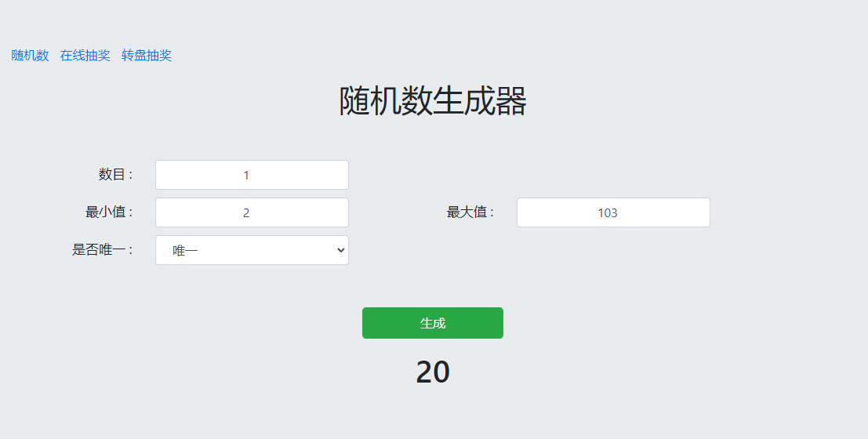This screenshot has width=868, height=439.
Task: Open the 转盘抽奖 link
Action: (147, 56)
